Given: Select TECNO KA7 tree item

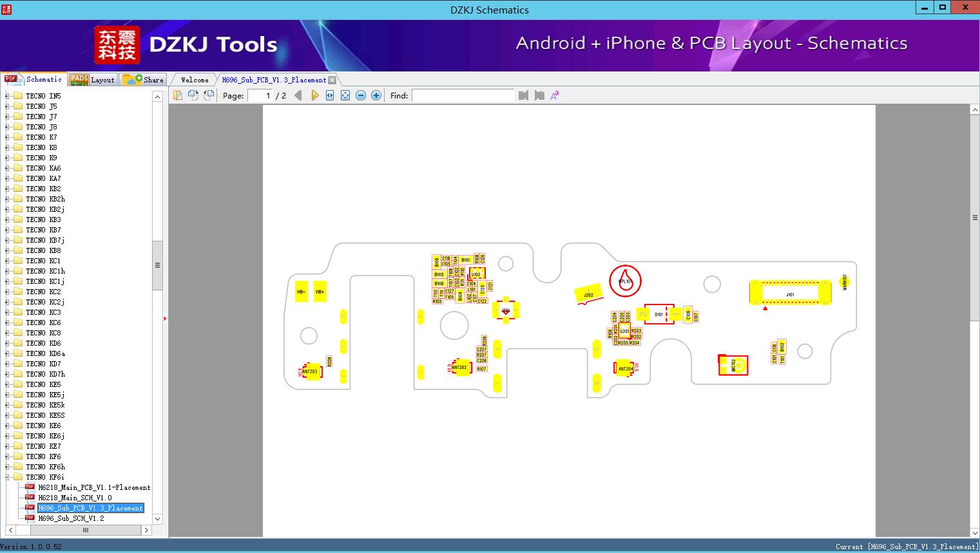Looking at the screenshot, I should (x=43, y=178).
